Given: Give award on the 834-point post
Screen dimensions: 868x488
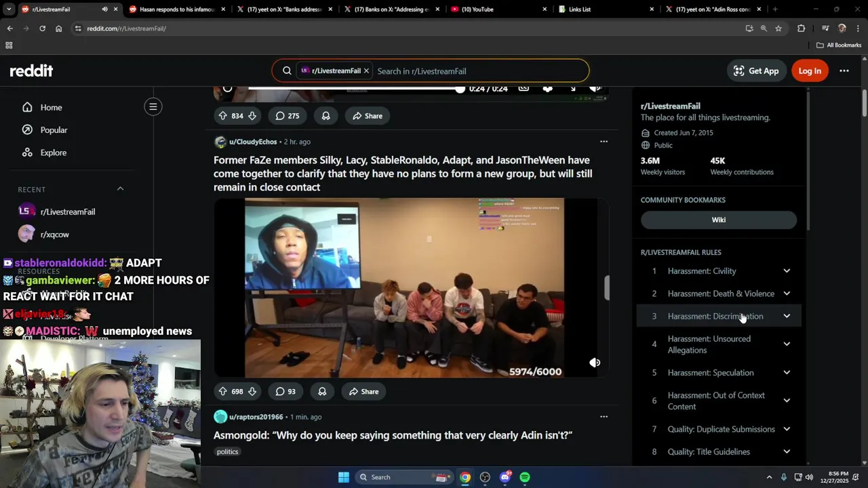Looking at the screenshot, I should click(325, 116).
